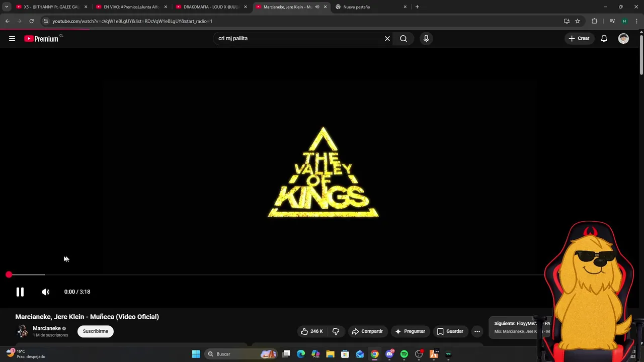The width and height of the screenshot is (644, 362).
Task: Open the YouTube account avatar menu
Action: [x=623, y=39]
